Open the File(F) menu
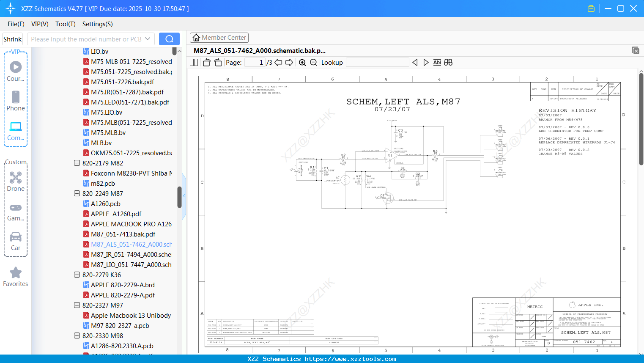 (16, 24)
